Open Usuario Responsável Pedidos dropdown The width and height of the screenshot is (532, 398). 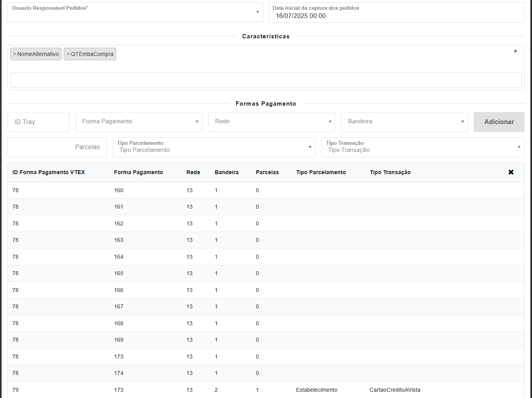tap(135, 13)
